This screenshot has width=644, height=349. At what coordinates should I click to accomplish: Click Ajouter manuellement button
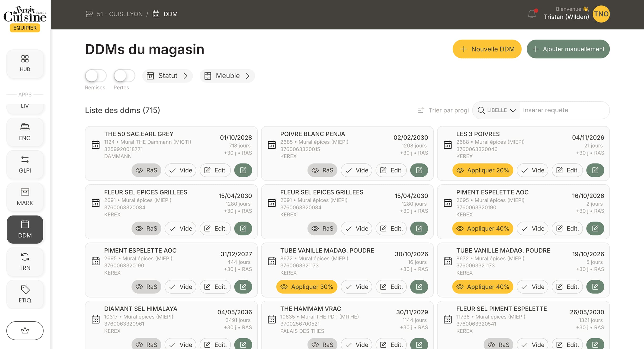click(568, 49)
